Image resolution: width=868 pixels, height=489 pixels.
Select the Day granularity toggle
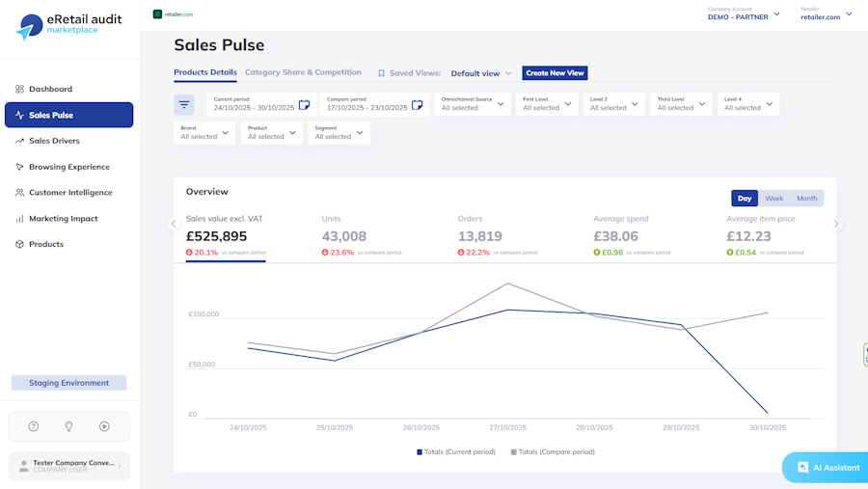pos(745,199)
